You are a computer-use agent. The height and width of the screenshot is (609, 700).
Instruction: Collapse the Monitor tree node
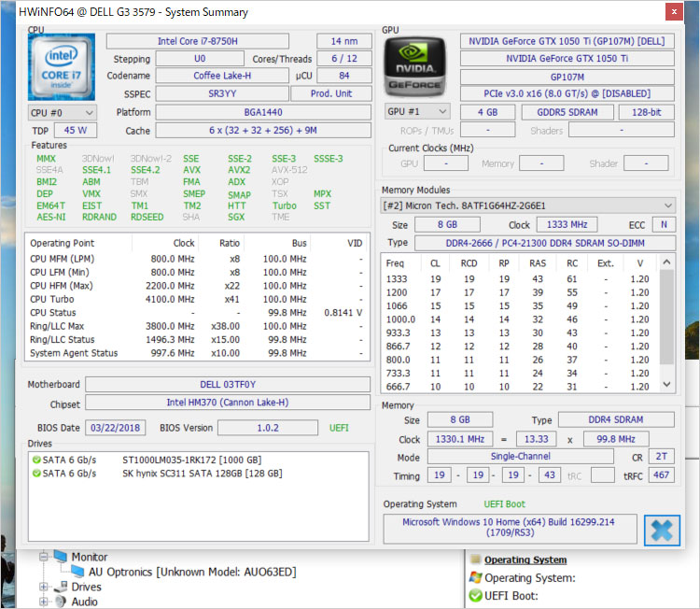43,557
